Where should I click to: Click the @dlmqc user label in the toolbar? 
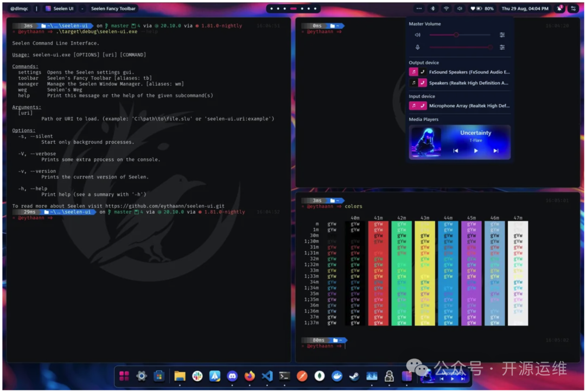coord(19,8)
